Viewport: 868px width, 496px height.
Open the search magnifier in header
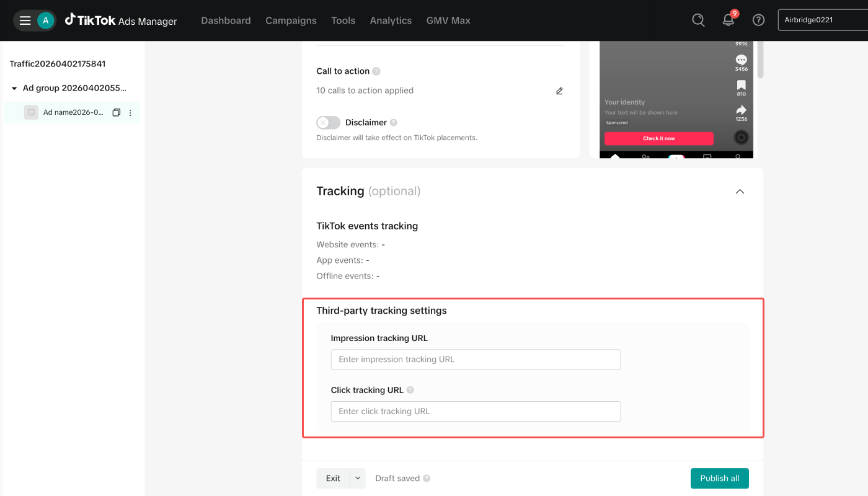click(x=698, y=20)
